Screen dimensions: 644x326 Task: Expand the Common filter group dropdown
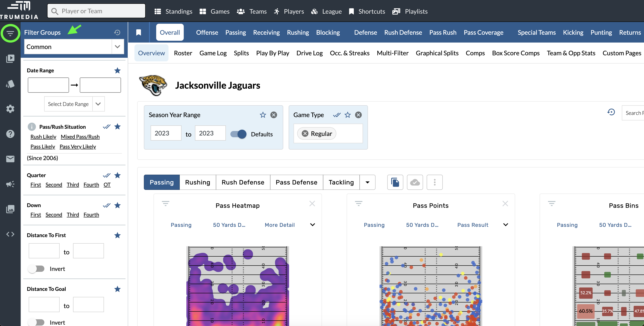point(117,47)
